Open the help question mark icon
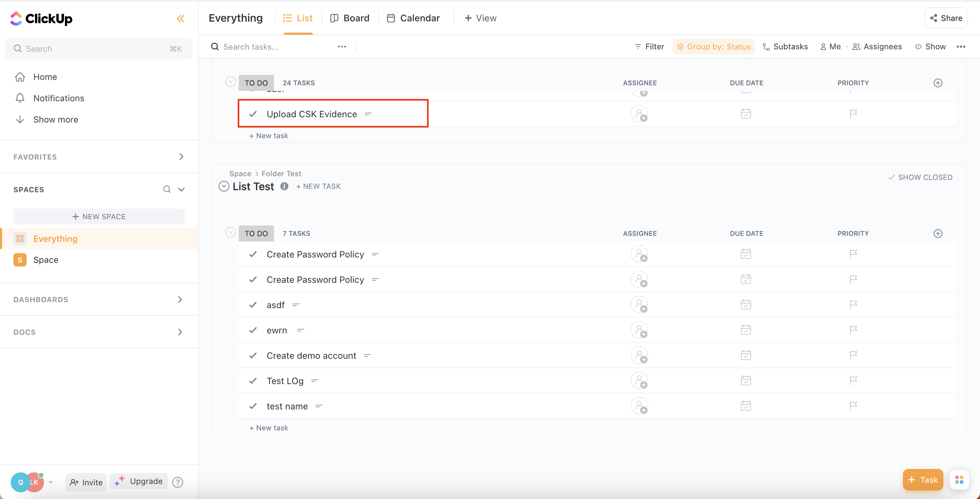 178,482
